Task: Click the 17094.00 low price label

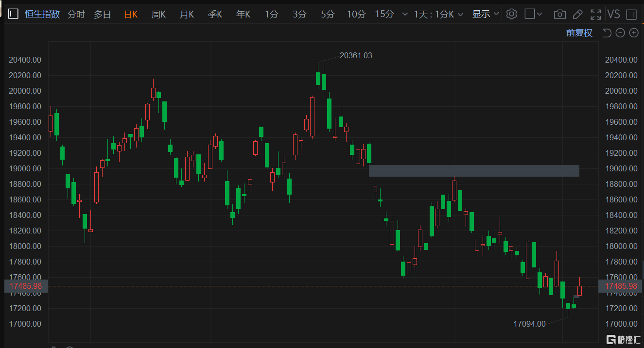Action: 530,324
